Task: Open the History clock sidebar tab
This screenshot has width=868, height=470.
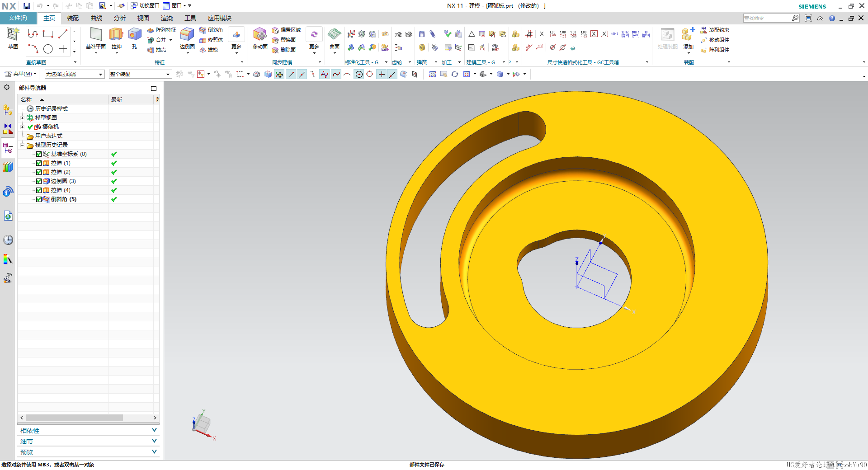Action: tap(8, 240)
